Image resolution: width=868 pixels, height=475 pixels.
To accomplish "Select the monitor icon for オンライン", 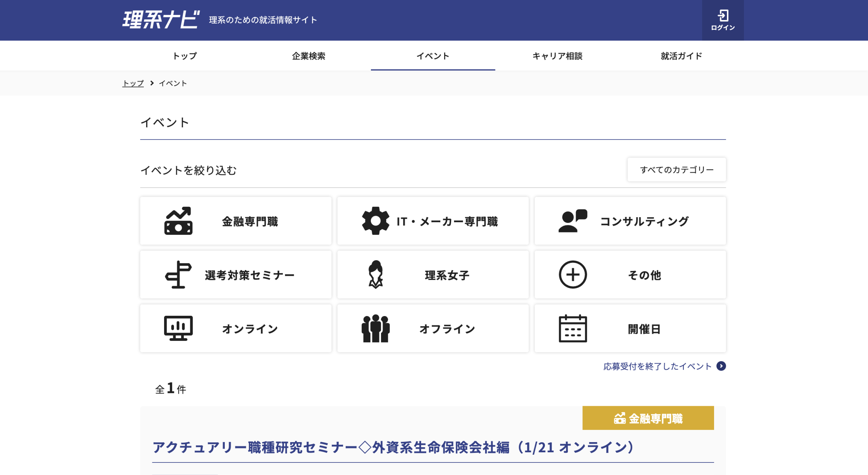I will click(178, 328).
